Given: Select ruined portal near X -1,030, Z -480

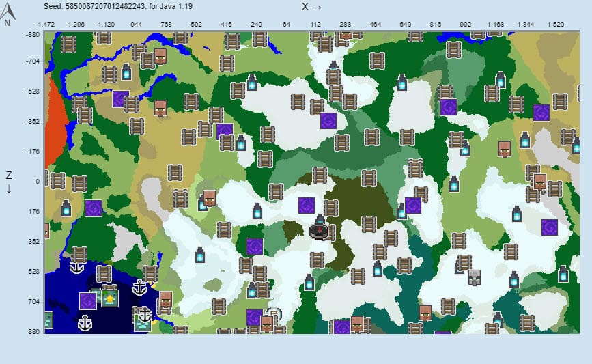Looking at the screenshot, I should pyautogui.click(x=121, y=99).
